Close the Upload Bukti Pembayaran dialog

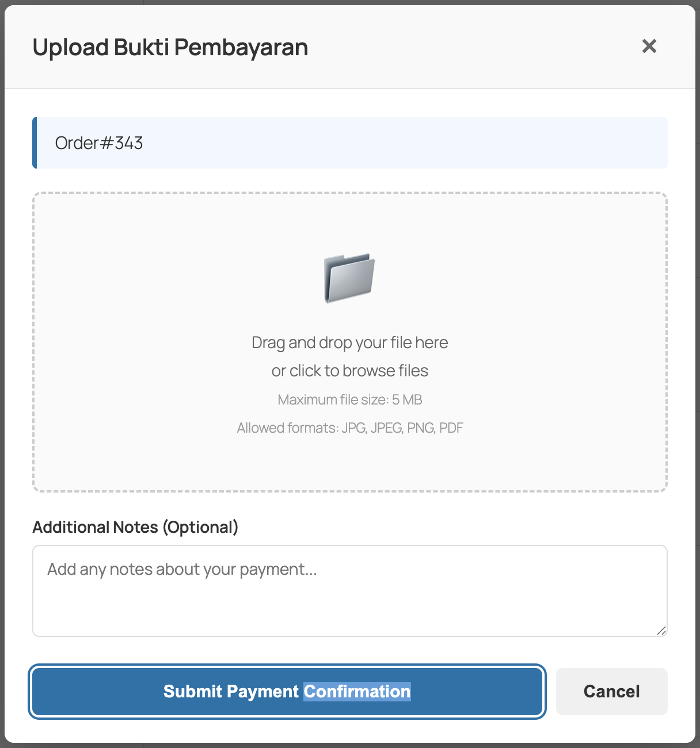(x=649, y=46)
